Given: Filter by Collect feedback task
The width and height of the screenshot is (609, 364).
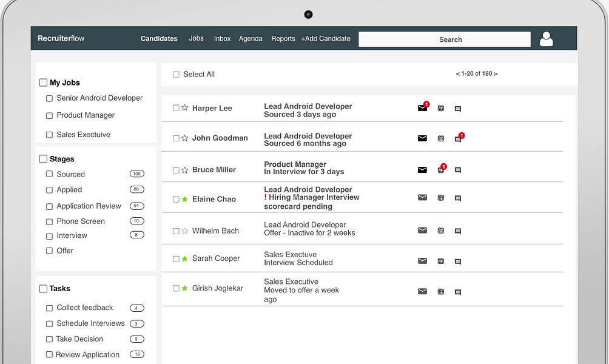Looking at the screenshot, I should pos(49,308).
